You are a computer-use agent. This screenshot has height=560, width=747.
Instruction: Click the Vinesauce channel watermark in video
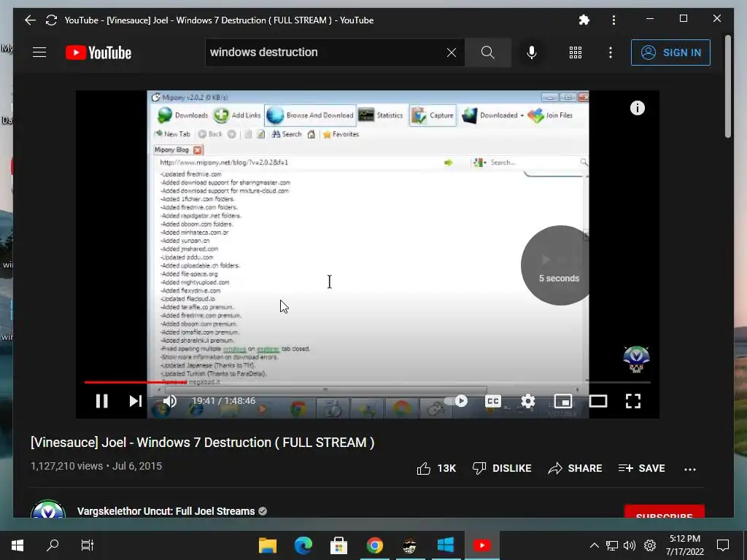pyautogui.click(x=636, y=359)
